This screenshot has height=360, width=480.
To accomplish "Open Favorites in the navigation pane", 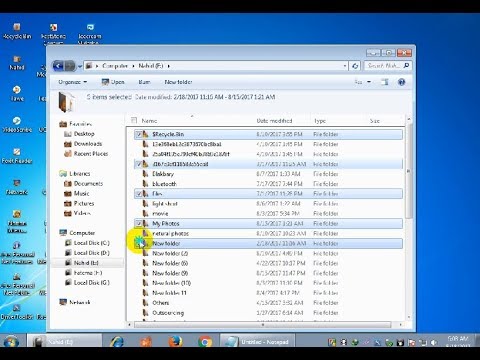I will click(80, 124).
